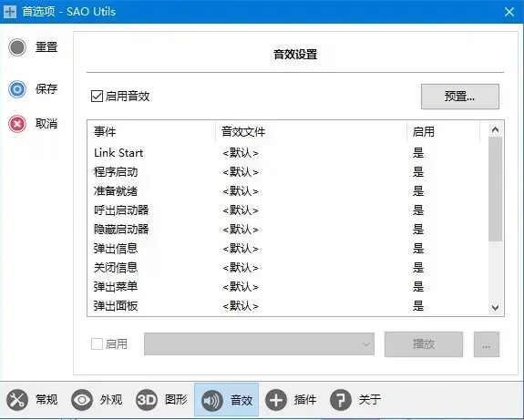524x420 pixels.
Task: Open the General (常规) wrench icon tab
Action: tap(17, 400)
